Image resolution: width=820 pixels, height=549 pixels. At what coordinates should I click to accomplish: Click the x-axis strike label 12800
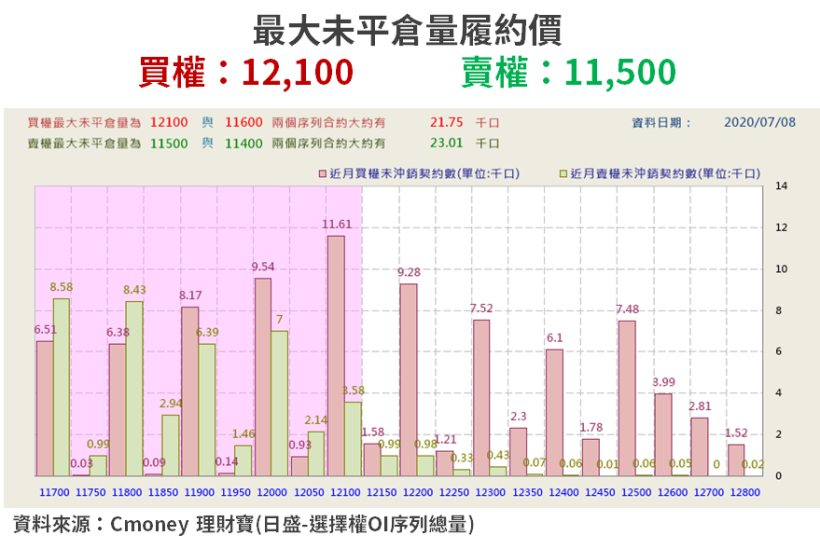(745, 493)
